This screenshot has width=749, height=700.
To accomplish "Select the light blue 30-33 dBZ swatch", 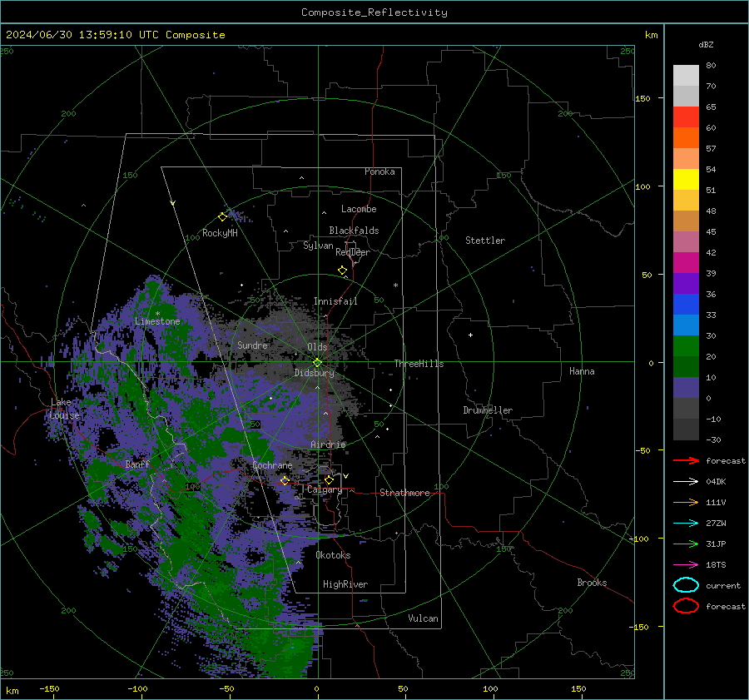I will click(686, 325).
